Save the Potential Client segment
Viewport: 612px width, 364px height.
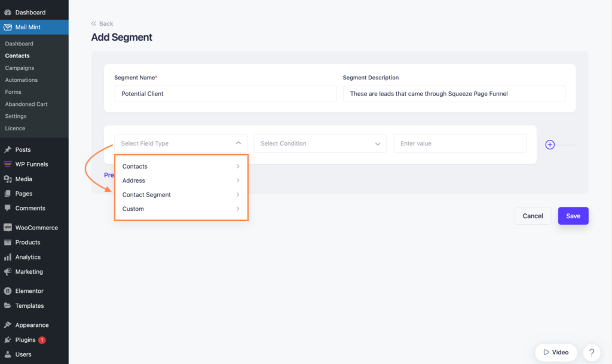tap(573, 216)
